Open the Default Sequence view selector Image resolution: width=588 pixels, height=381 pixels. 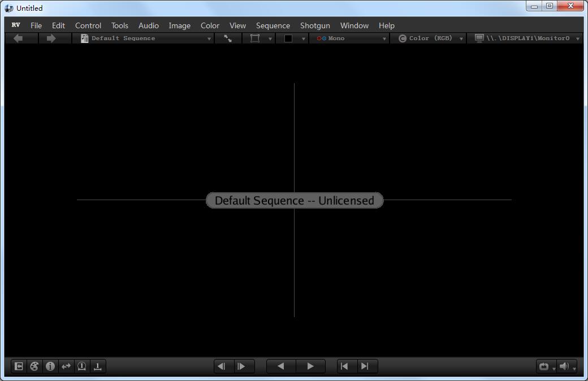tap(144, 38)
